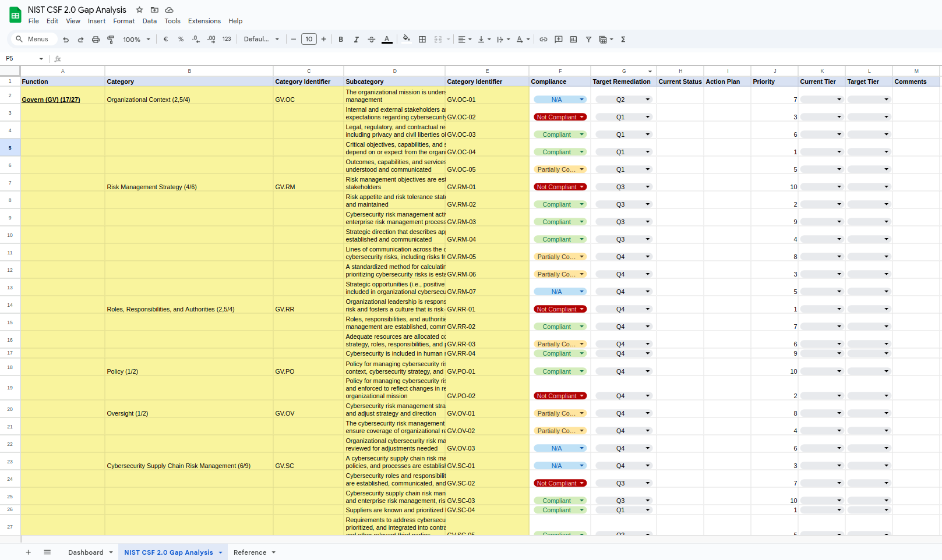
Task: Open the font family dropdown
Action: (x=262, y=40)
